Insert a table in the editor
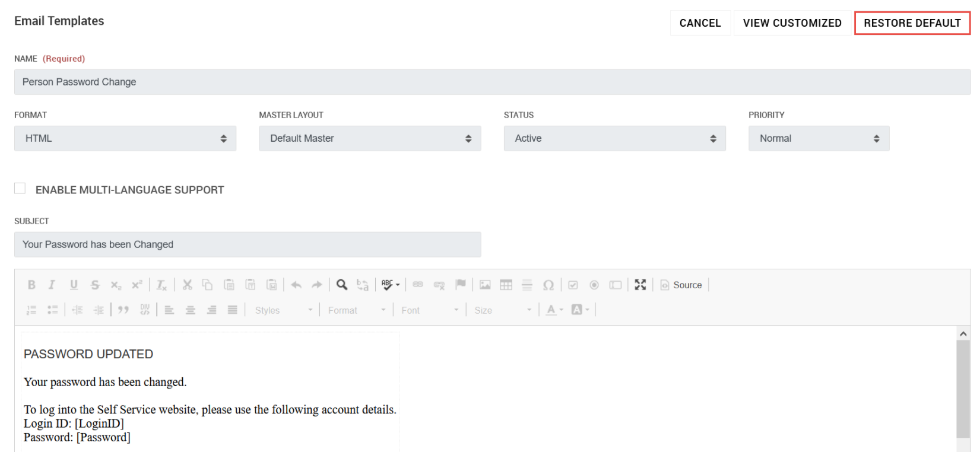 click(506, 285)
